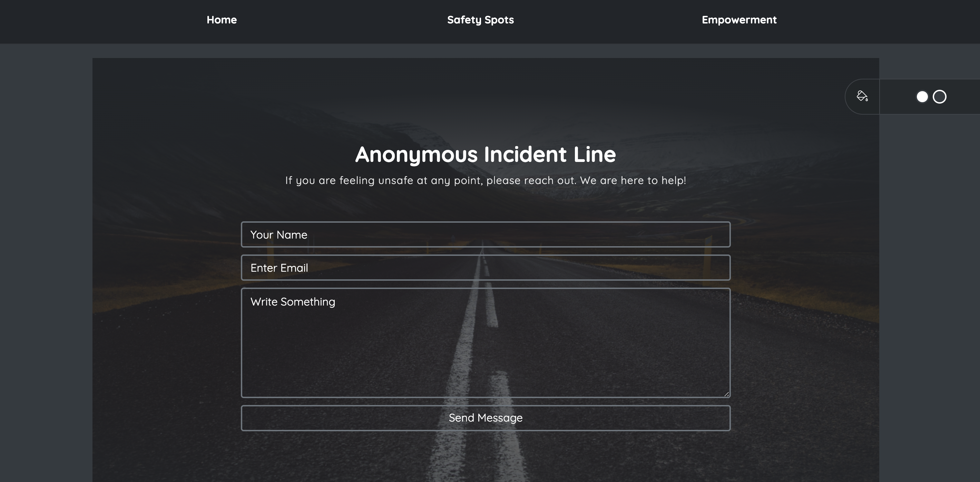Click the right end of the email field
980x482 pixels.
tap(715, 268)
